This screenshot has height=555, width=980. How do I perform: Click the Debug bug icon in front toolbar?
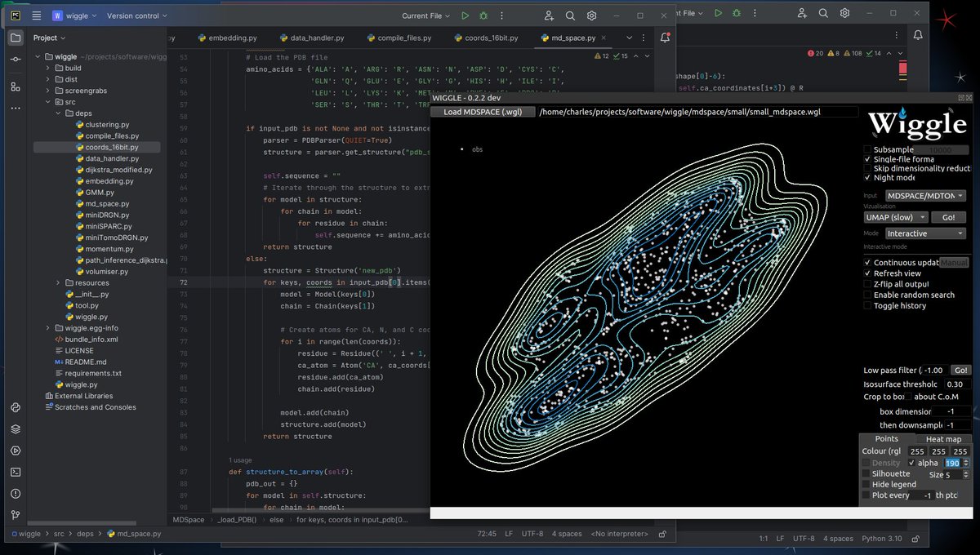click(483, 16)
